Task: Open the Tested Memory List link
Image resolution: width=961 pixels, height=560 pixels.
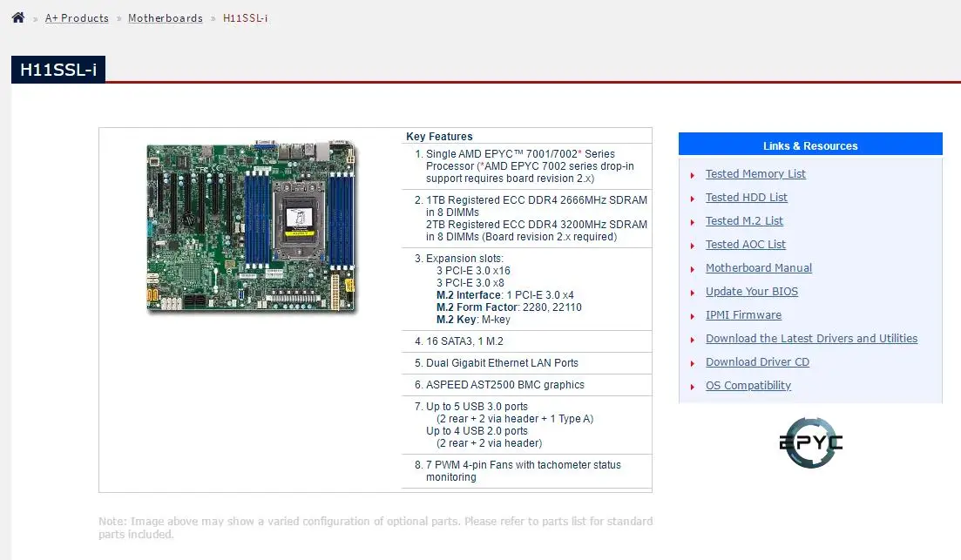Action: [755, 174]
